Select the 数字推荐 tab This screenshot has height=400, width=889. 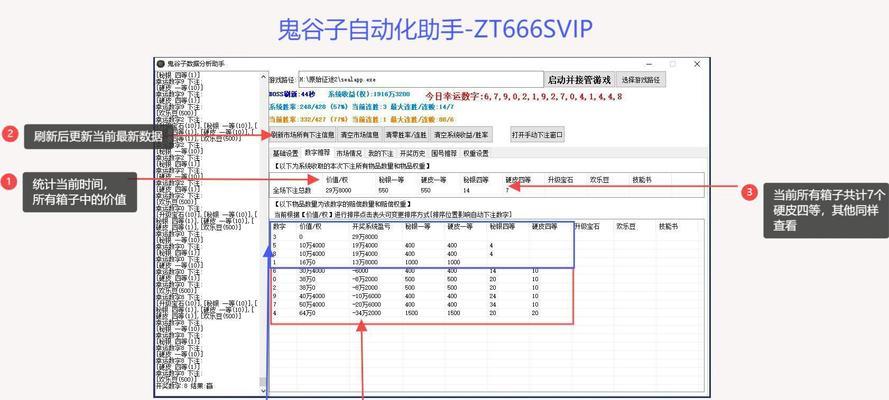317,152
